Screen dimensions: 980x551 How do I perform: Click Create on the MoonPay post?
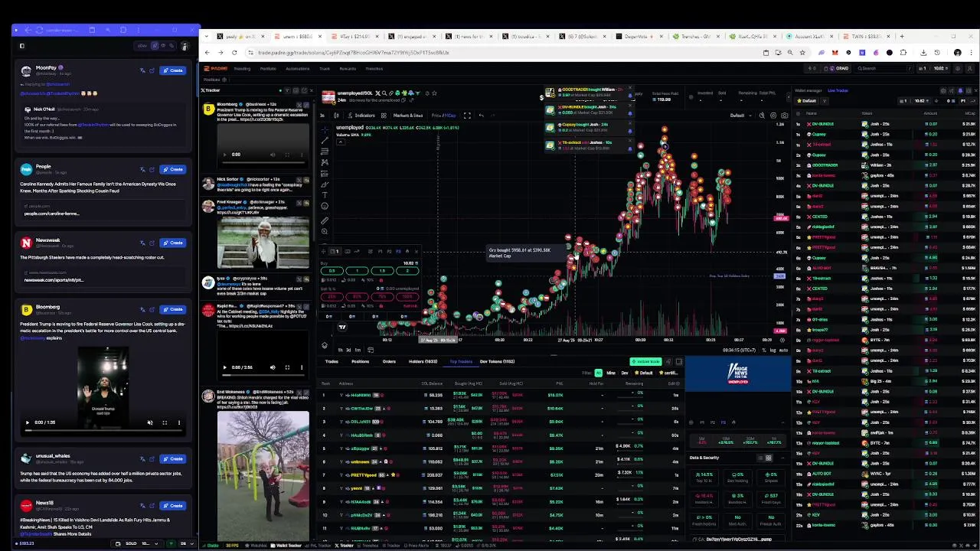tap(173, 70)
